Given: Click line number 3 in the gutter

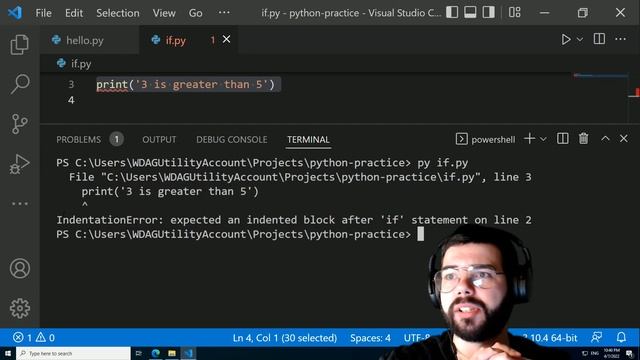Looking at the screenshot, I should point(71,84).
